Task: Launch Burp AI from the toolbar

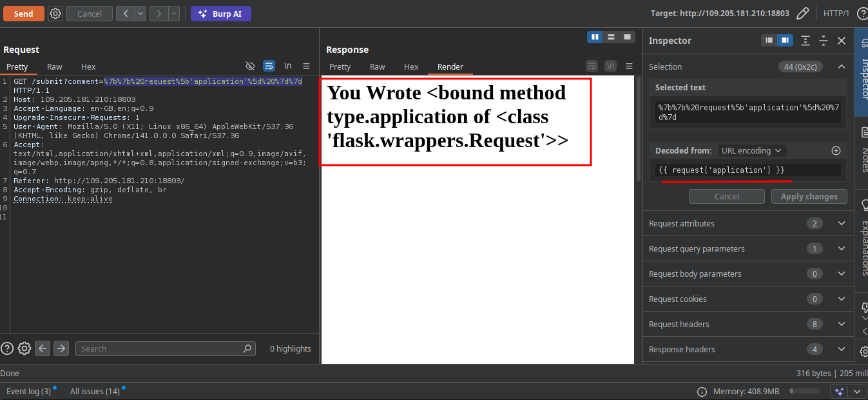Action: click(221, 14)
